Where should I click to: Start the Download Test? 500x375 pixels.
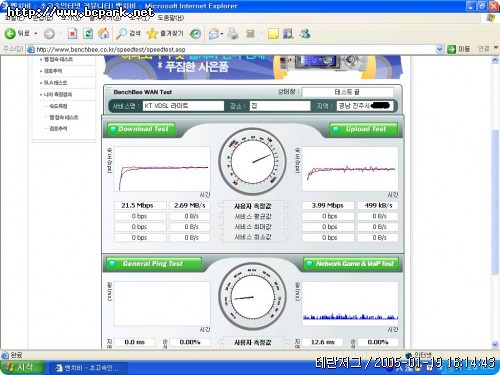coord(141,129)
